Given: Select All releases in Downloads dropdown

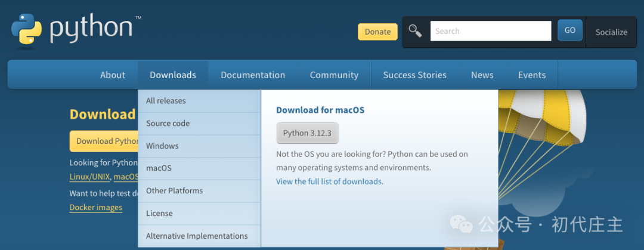Looking at the screenshot, I should tap(199, 101).
